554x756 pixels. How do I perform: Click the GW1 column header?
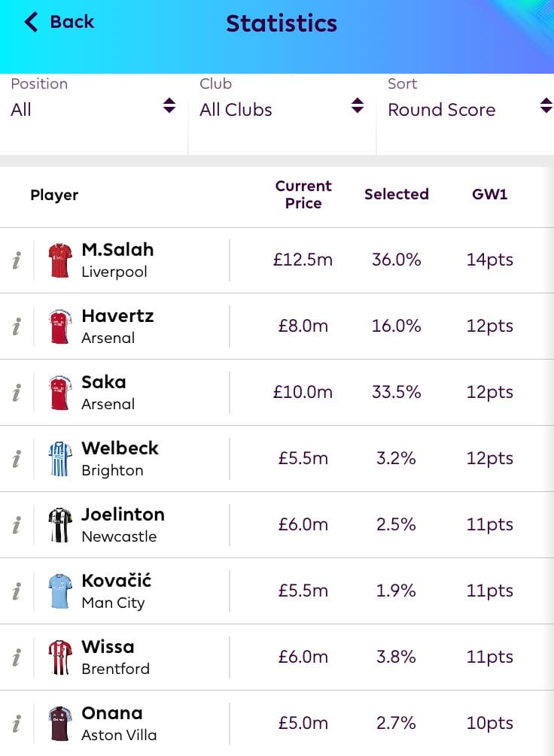pos(489,195)
